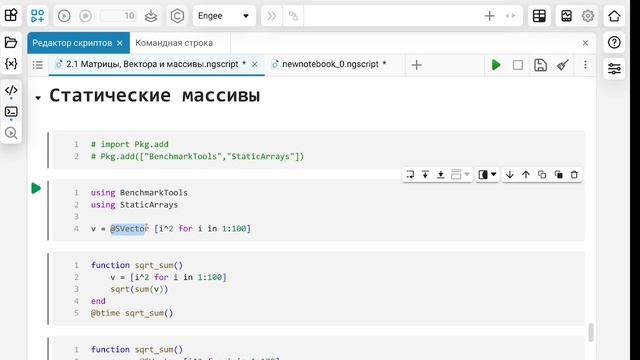Open the file browser folder icon

coord(11,42)
